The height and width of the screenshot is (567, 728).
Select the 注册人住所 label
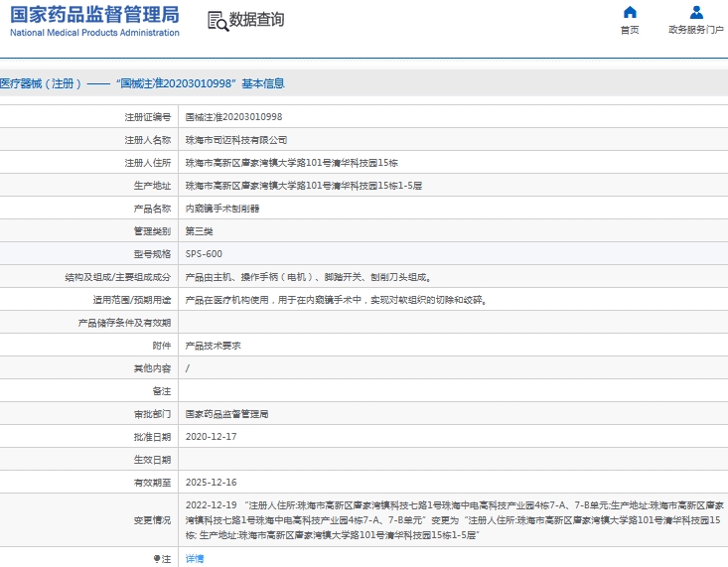click(x=148, y=163)
